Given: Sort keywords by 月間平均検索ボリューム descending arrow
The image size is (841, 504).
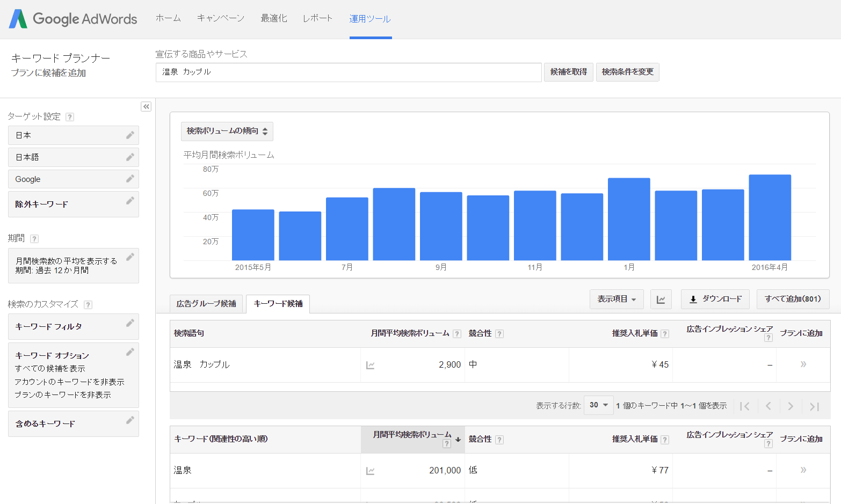Looking at the screenshot, I should [458, 439].
